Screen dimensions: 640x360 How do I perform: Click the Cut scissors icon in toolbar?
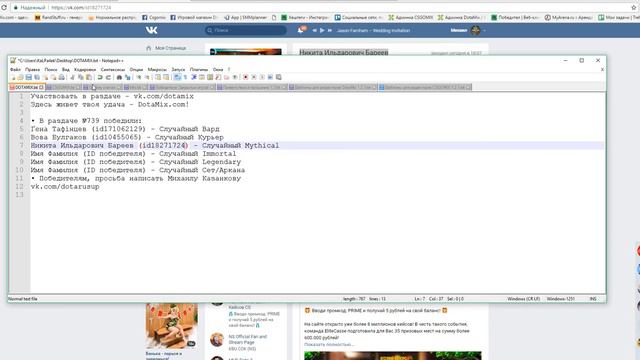(x=72, y=77)
